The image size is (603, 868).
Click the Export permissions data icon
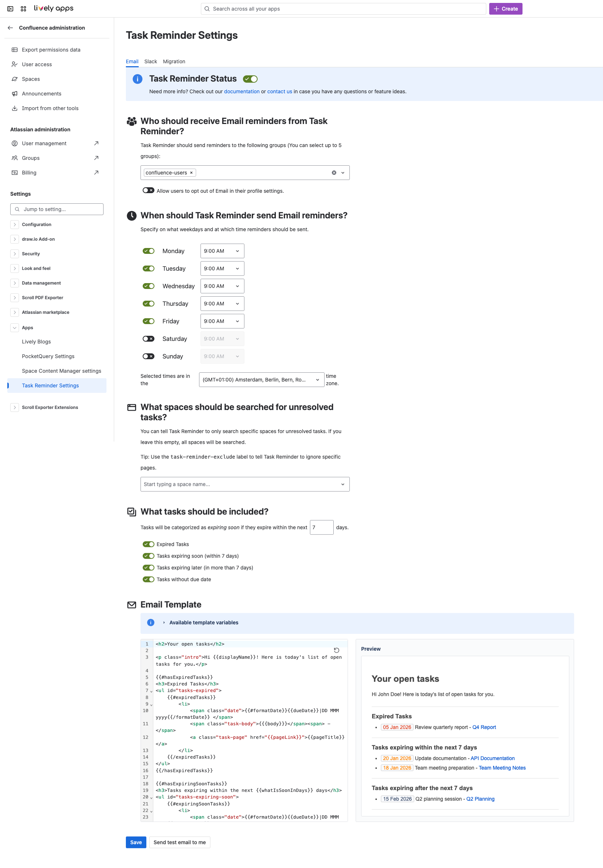15,49
